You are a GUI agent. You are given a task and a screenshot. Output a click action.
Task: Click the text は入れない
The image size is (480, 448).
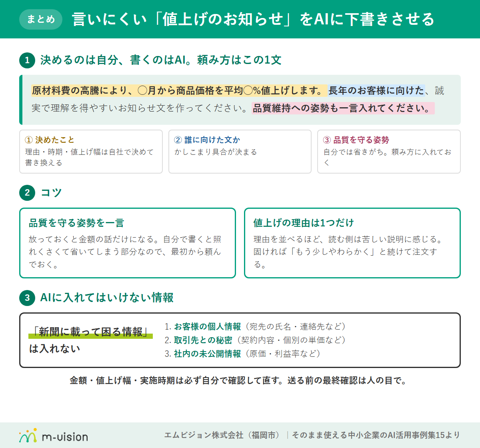pyautogui.click(x=54, y=349)
